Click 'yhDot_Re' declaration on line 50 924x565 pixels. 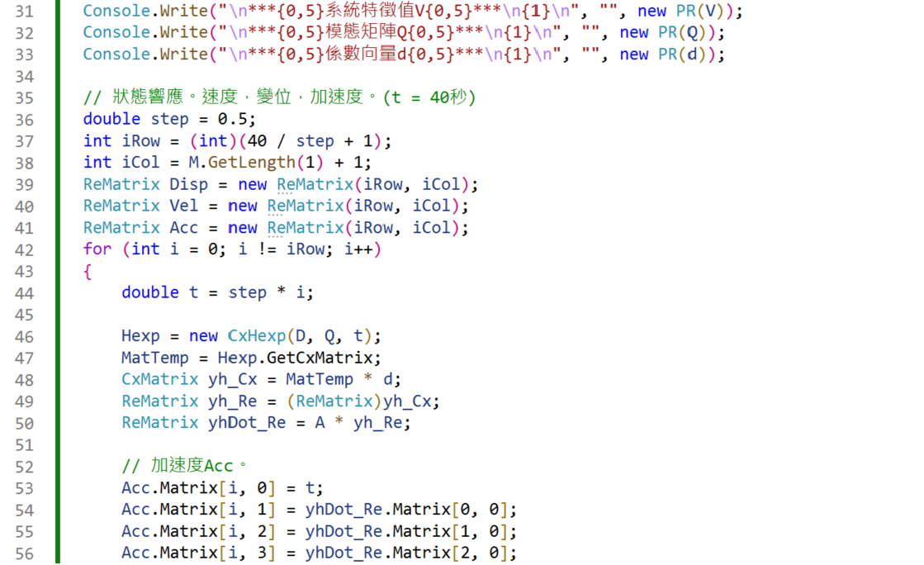(246, 423)
